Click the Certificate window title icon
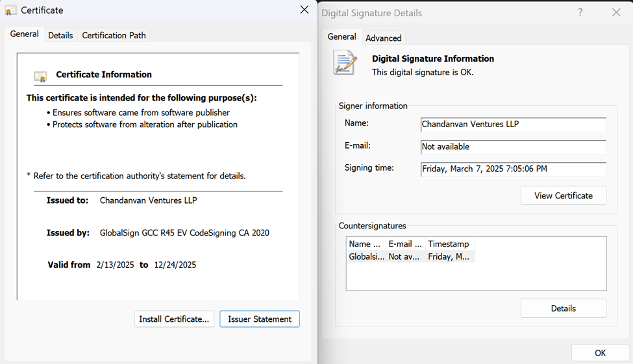The image size is (633, 364). (11, 10)
